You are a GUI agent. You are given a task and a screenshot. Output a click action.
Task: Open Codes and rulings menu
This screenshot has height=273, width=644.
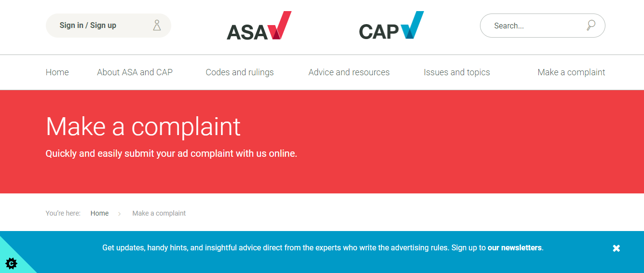tap(239, 72)
